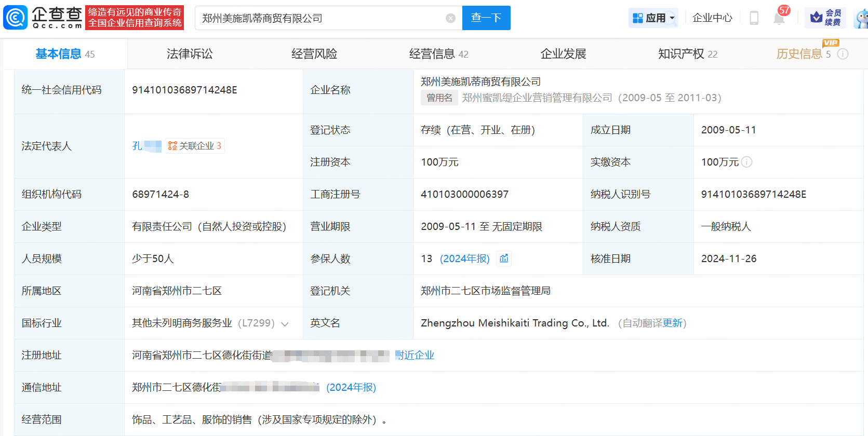Switch to the 经营风险 tab
This screenshot has width=868, height=436.
[314, 54]
